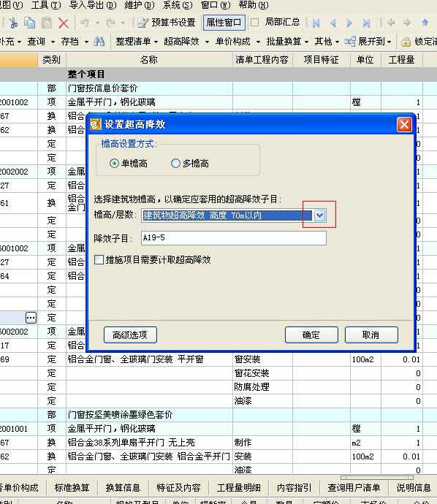Toggle the 局部汇总 checkbox
Image resolution: width=437 pixels, height=504 pixels.
coord(255,22)
